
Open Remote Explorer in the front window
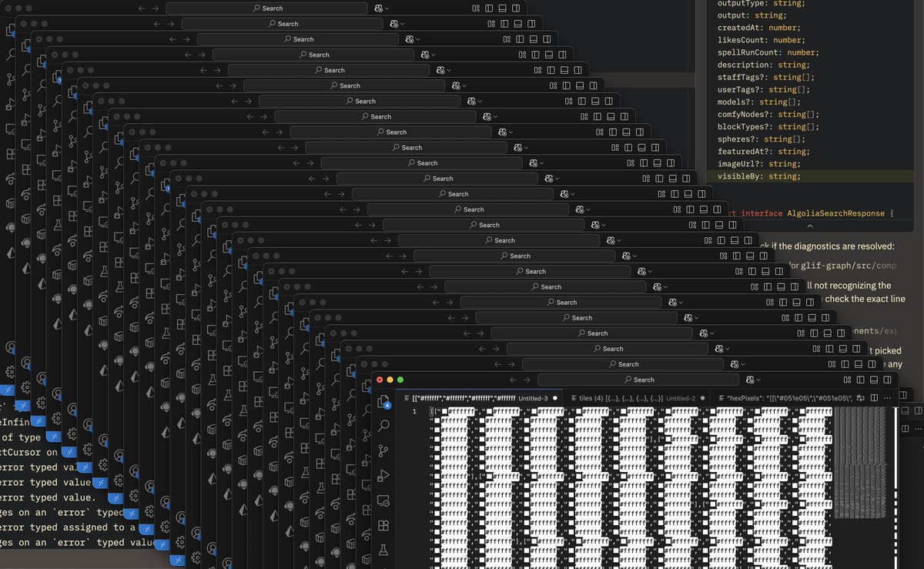pyautogui.click(x=383, y=500)
